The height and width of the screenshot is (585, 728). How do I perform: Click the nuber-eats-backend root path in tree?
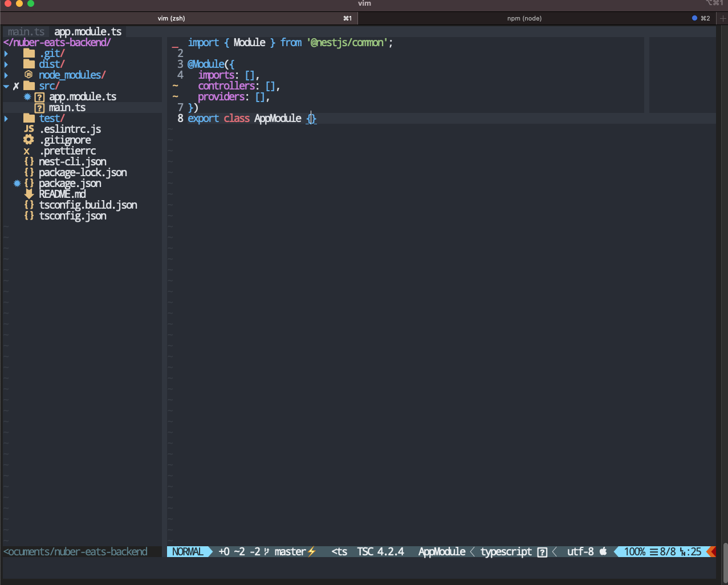pyautogui.click(x=57, y=43)
